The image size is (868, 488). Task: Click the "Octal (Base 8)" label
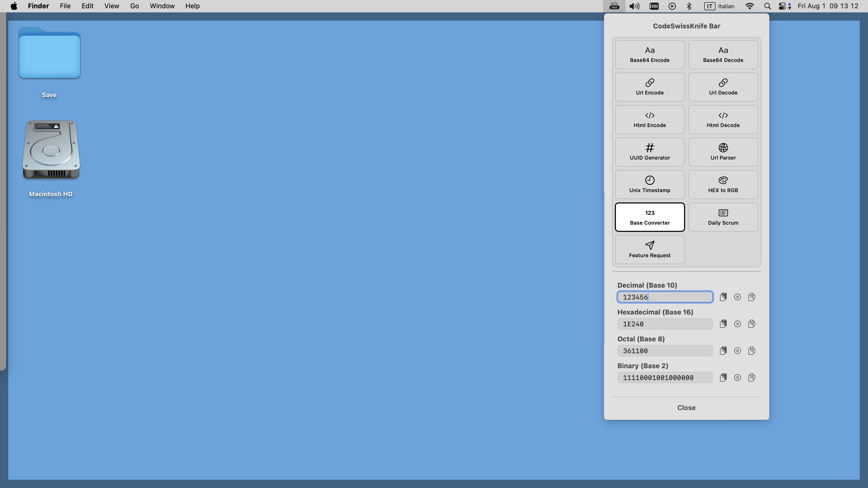641,339
